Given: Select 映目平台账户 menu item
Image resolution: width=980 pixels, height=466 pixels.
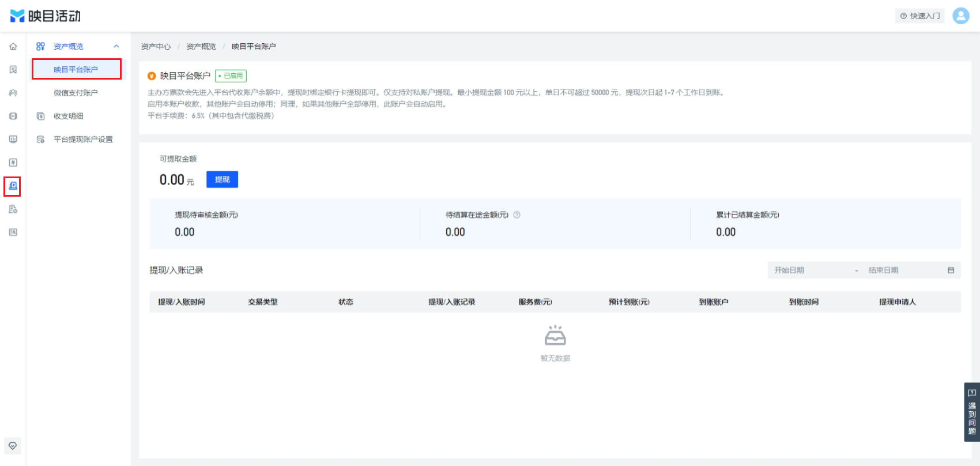Looking at the screenshot, I should [76, 69].
